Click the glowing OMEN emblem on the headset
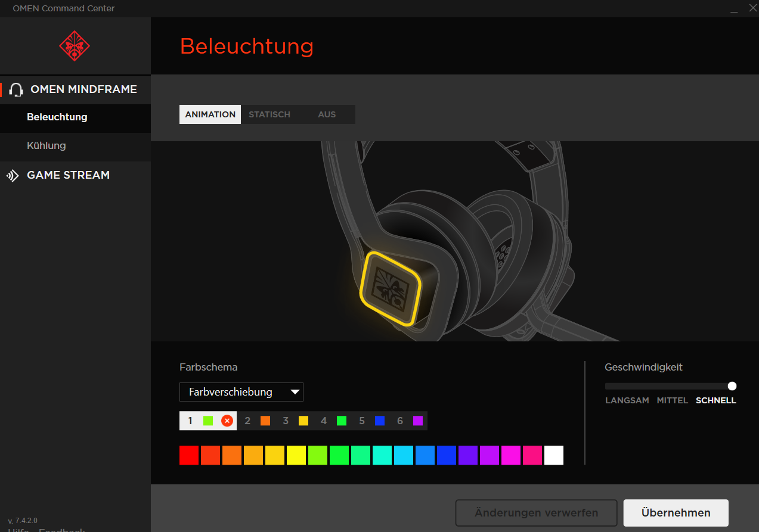This screenshot has width=759, height=532. (391, 289)
